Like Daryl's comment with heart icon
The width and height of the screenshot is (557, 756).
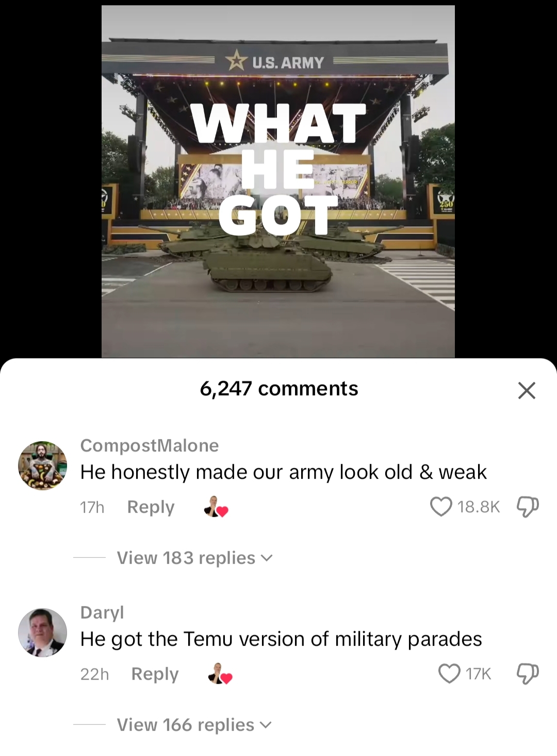[449, 674]
